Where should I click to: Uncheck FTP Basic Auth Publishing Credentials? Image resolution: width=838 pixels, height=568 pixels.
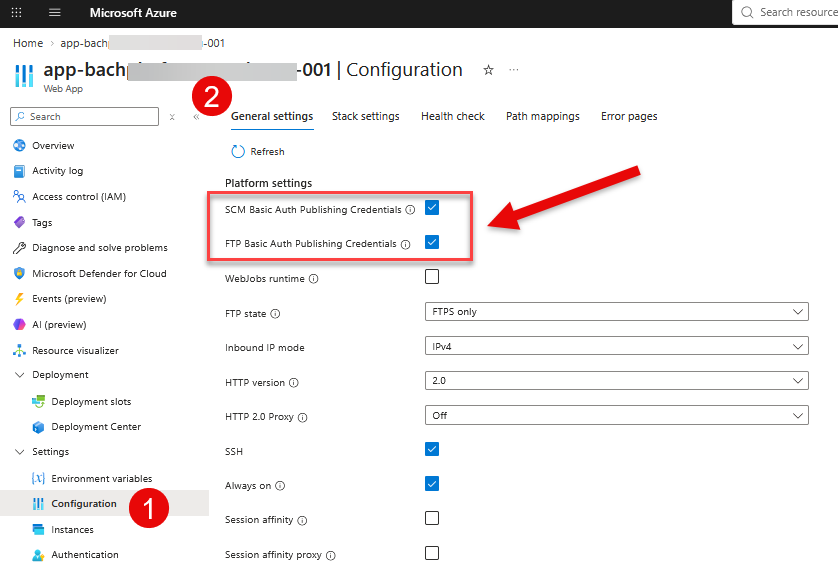point(432,242)
